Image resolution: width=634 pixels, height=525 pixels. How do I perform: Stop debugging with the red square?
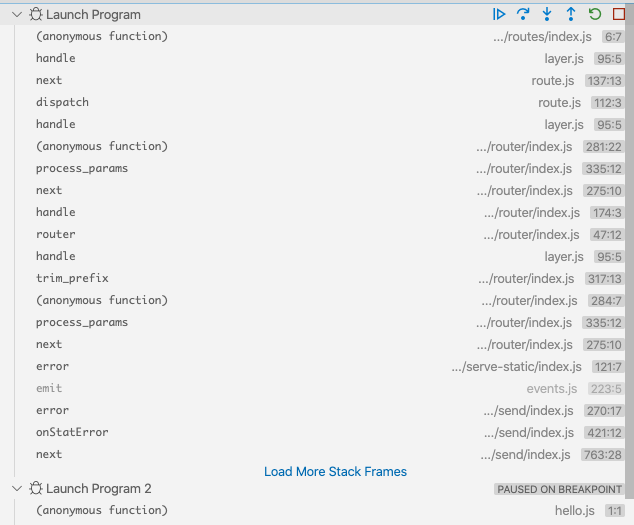[x=619, y=14]
